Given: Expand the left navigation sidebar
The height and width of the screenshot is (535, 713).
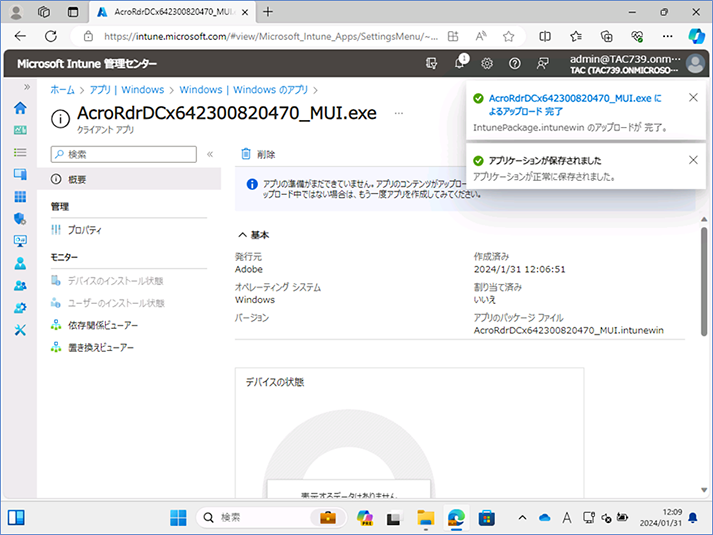Looking at the screenshot, I should (x=27, y=87).
